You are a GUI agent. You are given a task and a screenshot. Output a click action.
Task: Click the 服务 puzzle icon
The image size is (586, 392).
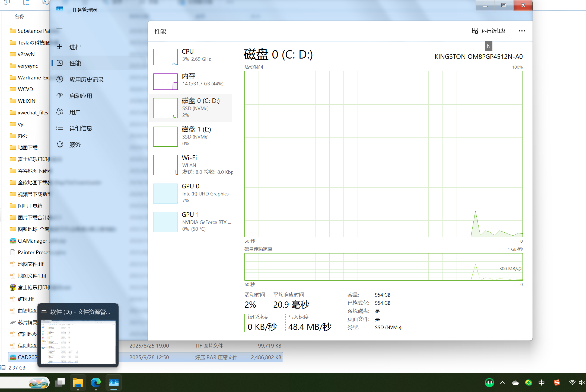(60, 144)
